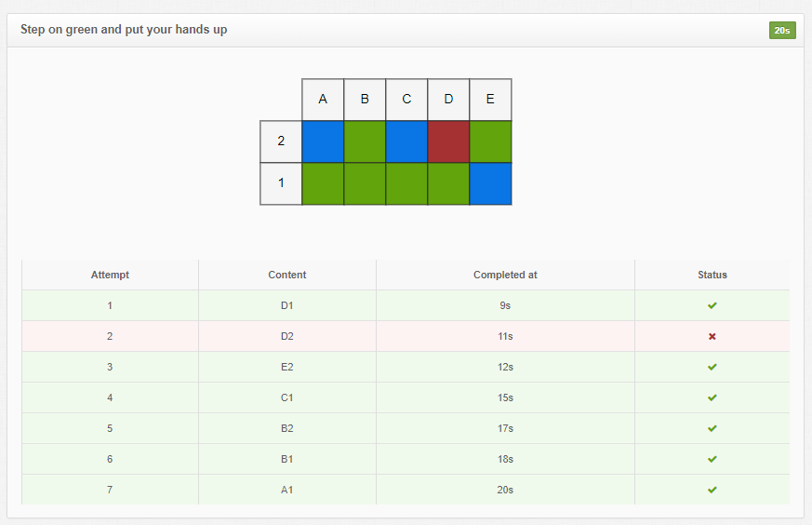Click the row header 2

(x=281, y=141)
